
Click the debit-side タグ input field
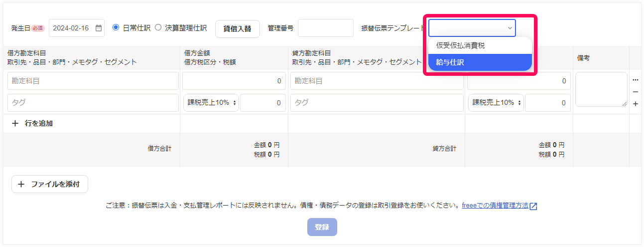(93, 102)
